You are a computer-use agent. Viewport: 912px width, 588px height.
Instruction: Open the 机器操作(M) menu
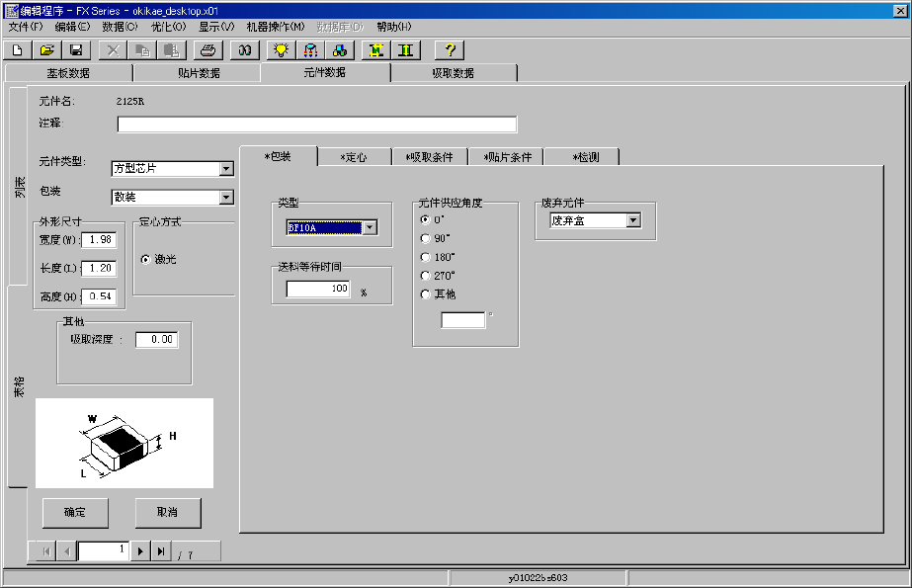pos(275,27)
